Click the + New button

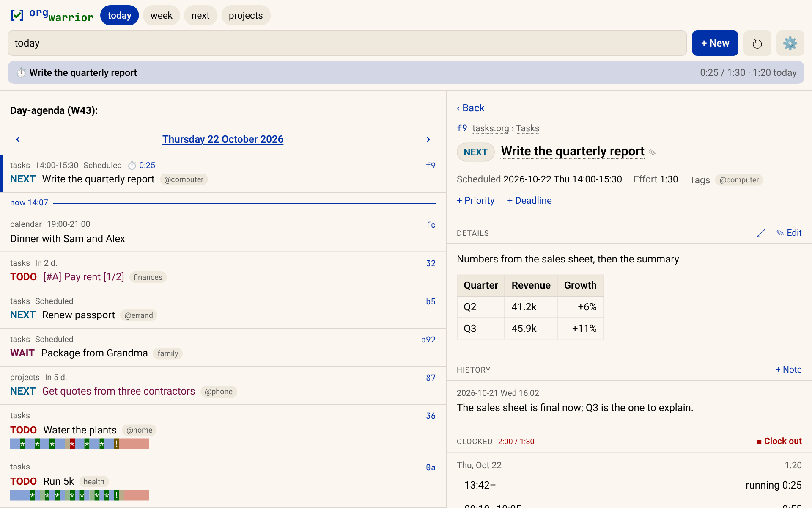tap(715, 43)
